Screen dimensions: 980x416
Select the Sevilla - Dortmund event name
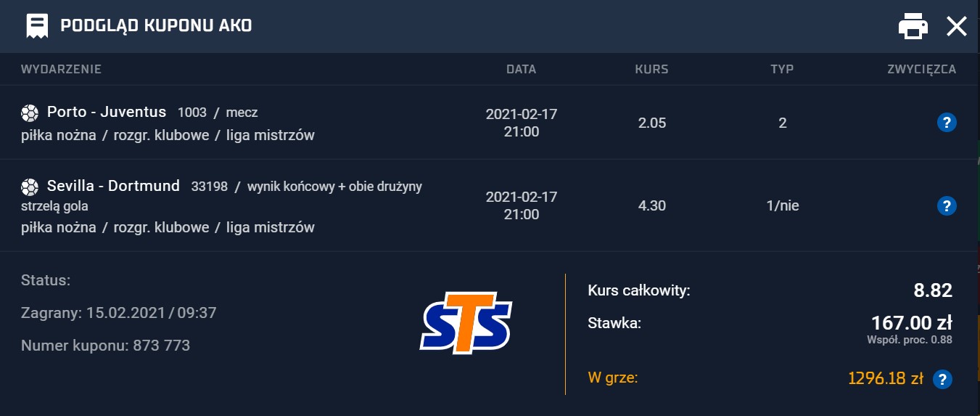[113, 186]
